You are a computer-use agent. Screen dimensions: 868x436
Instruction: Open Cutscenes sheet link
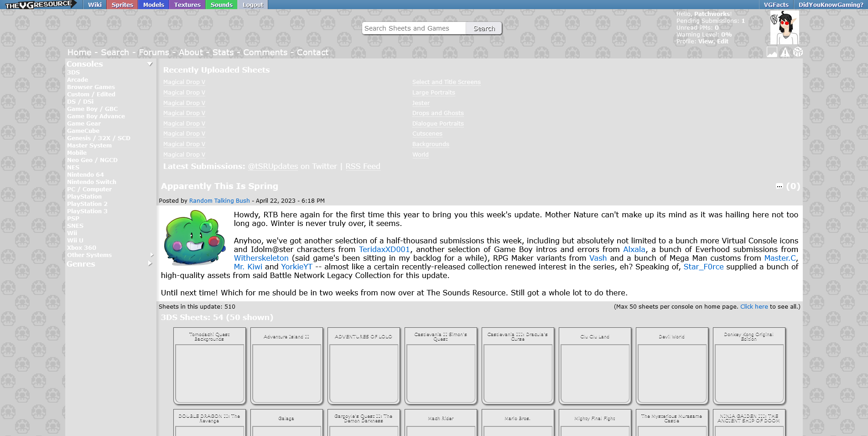427,134
